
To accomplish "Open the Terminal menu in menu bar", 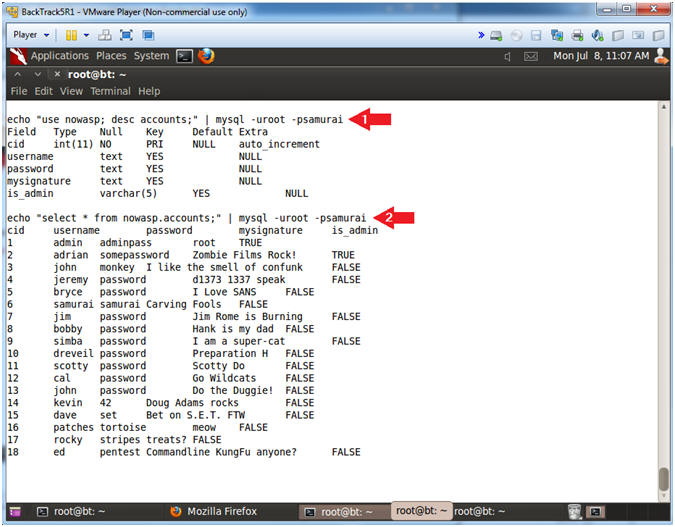I will [110, 91].
